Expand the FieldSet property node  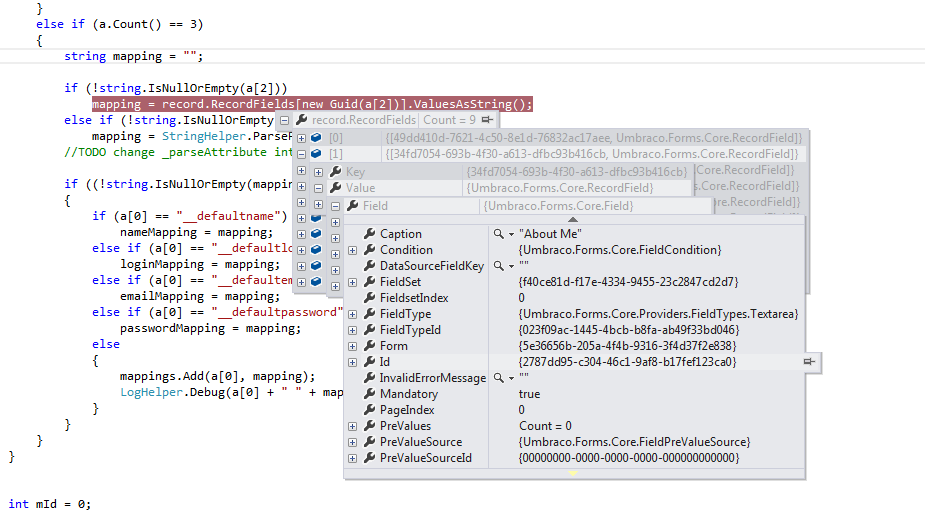point(353,282)
